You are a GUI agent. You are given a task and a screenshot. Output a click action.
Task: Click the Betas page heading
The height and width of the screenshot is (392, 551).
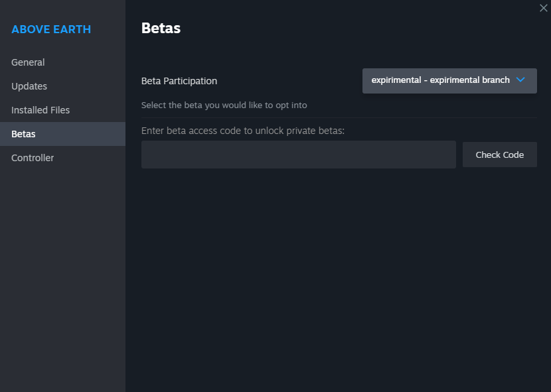click(x=161, y=28)
